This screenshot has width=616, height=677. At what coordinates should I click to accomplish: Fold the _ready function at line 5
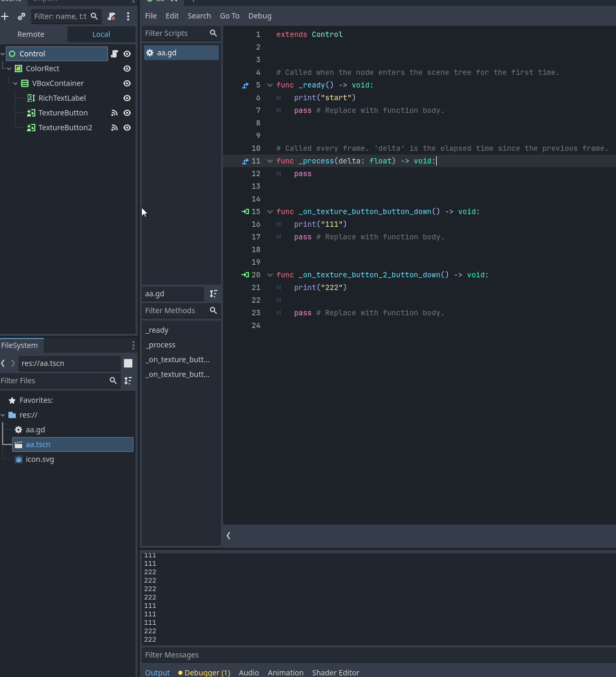(270, 85)
